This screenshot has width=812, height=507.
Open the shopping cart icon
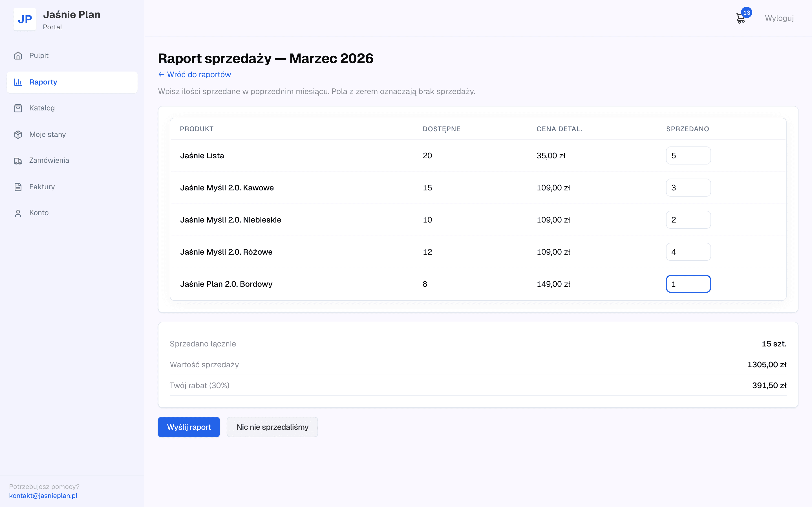(741, 18)
